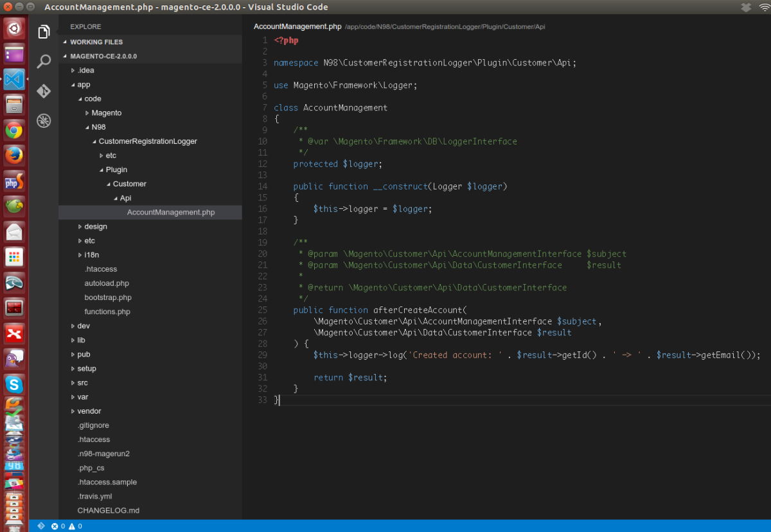
Task: Open the branch indicator in the status bar
Action: coord(40,526)
